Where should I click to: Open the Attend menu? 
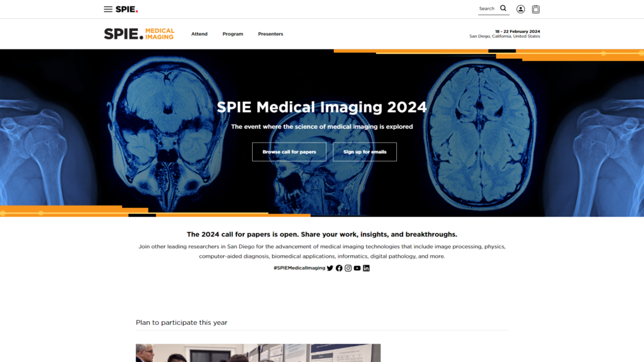(x=199, y=34)
